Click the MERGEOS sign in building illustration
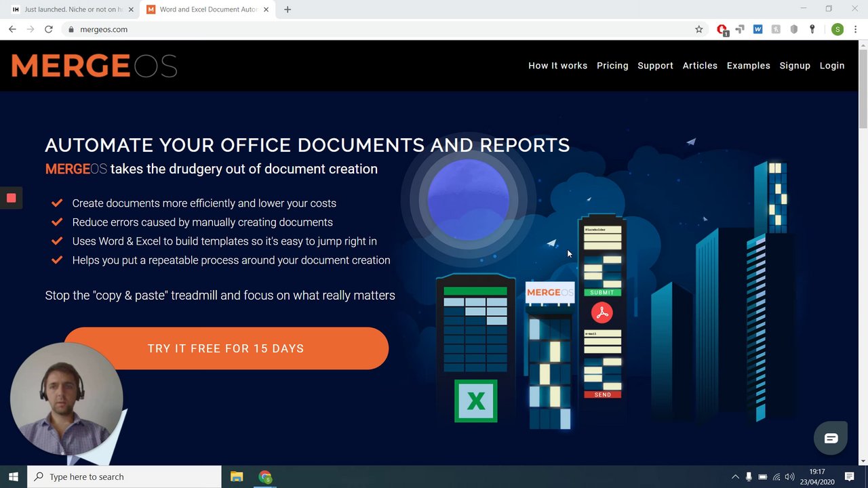Image resolution: width=868 pixels, height=488 pixels. click(x=550, y=292)
